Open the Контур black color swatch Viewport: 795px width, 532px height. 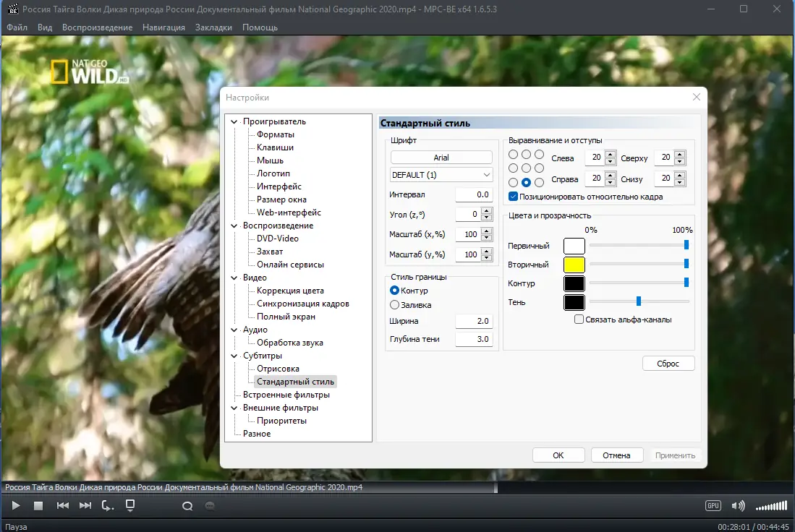click(574, 283)
